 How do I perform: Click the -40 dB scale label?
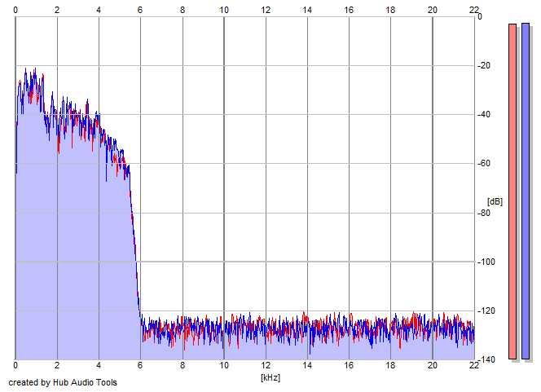click(484, 115)
